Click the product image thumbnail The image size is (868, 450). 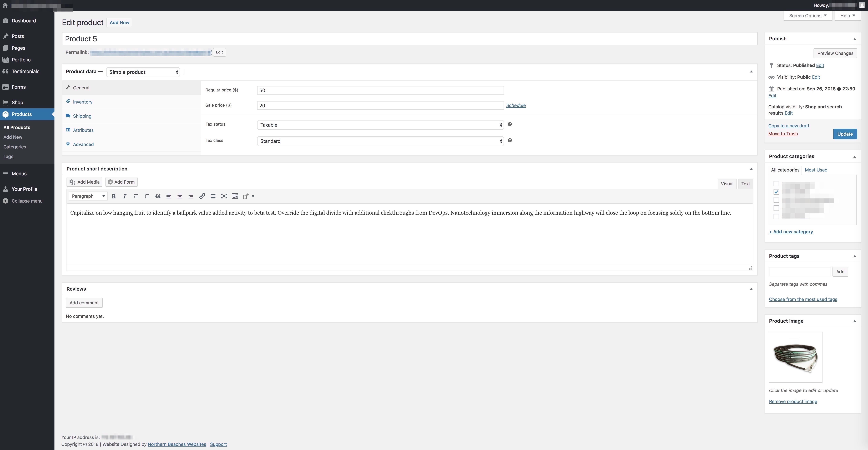(795, 357)
